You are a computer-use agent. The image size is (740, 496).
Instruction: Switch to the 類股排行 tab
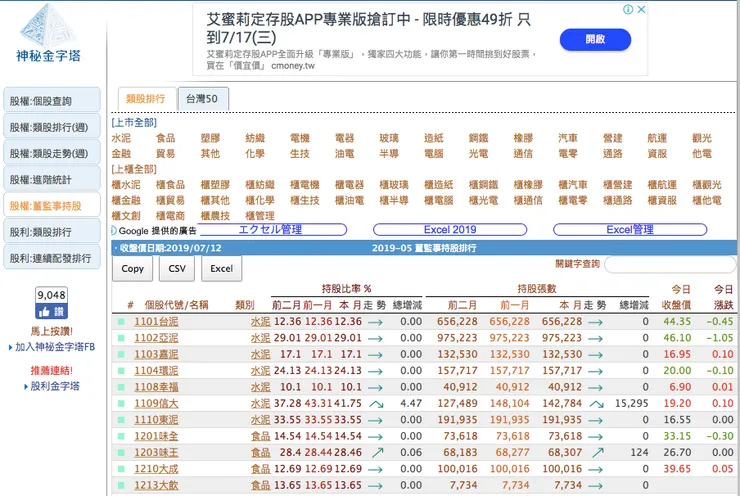click(146, 99)
